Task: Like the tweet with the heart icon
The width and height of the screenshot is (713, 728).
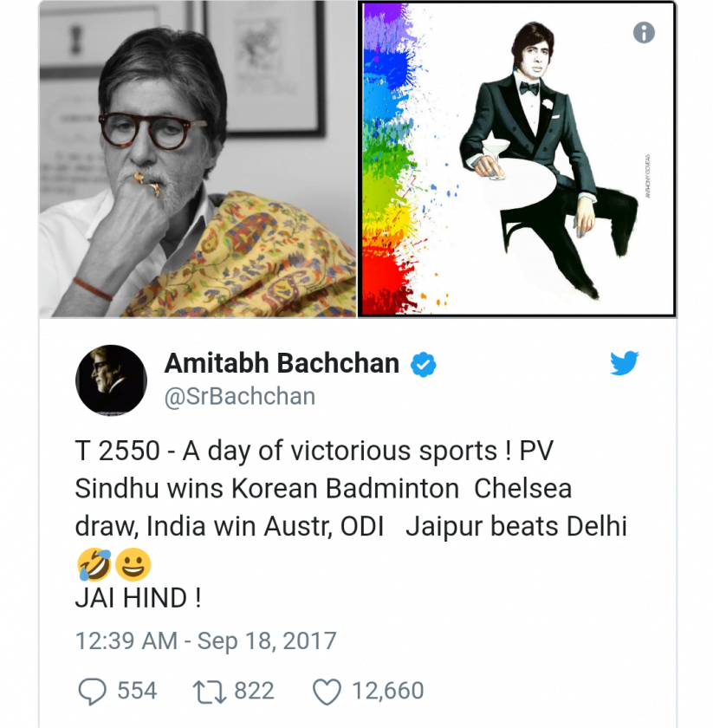Action: (x=326, y=692)
